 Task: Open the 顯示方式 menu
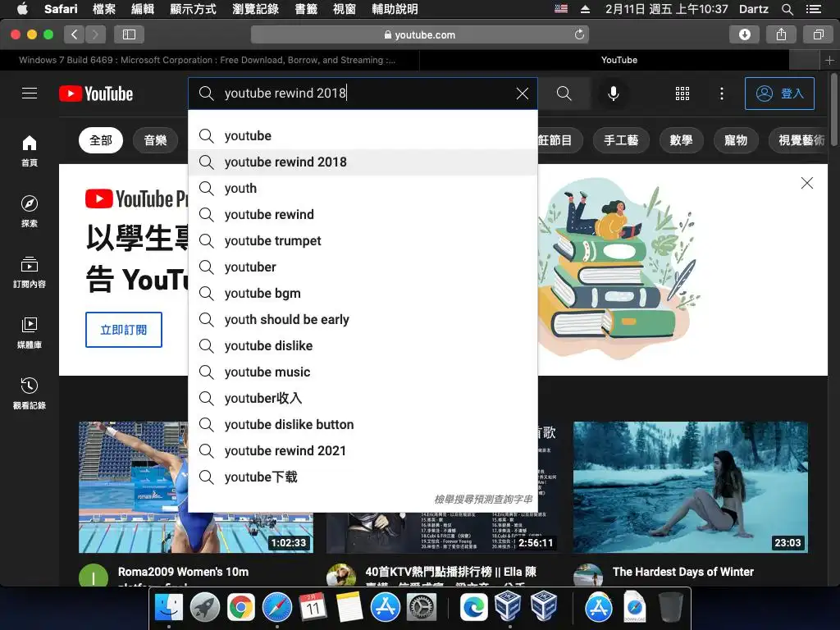(193, 9)
